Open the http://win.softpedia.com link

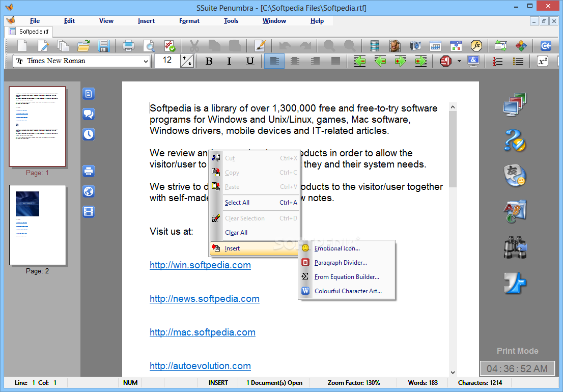[200, 265]
